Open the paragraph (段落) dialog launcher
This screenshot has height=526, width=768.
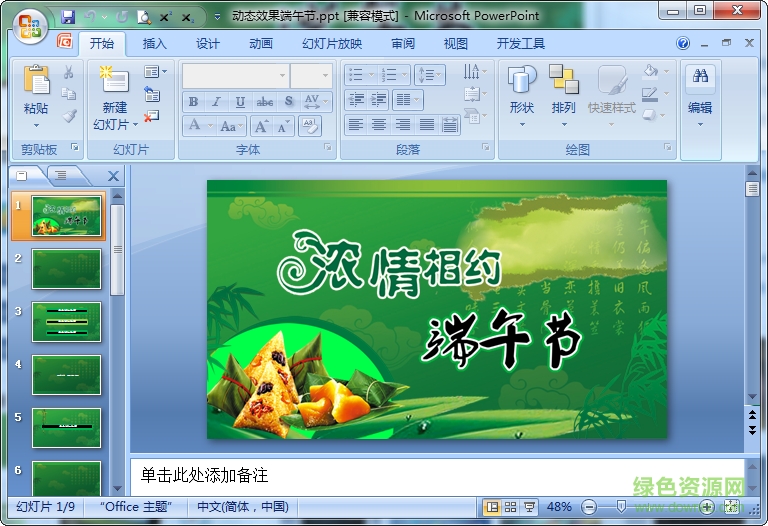point(486,148)
